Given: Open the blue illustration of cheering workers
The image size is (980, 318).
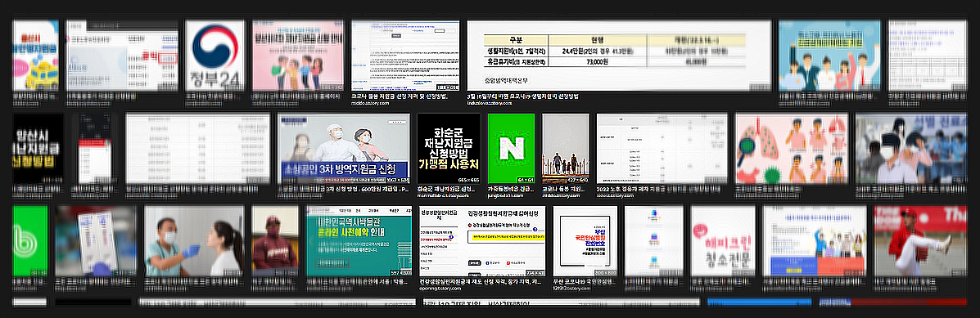Looking at the screenshot, I should click(x=829, y=56).
